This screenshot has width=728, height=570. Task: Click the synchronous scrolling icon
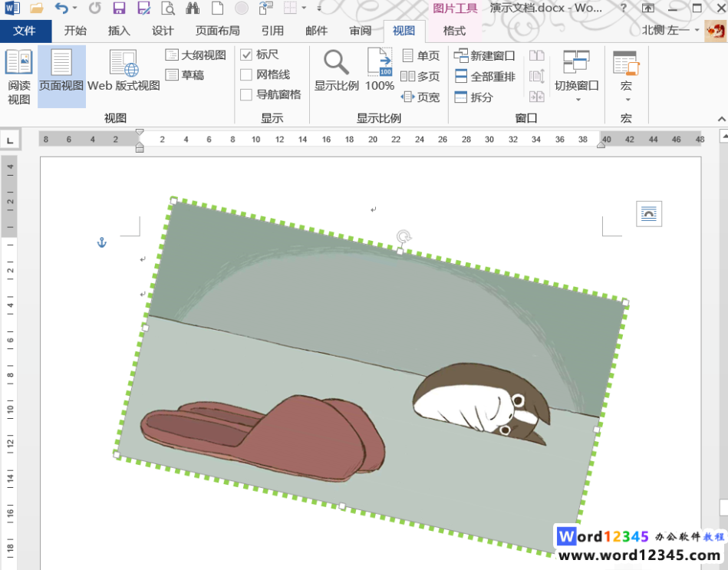tap(537, 76)
